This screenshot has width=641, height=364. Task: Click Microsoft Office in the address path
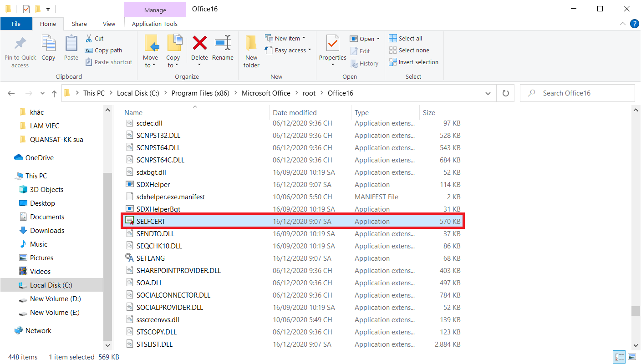[x=266, y=93]
